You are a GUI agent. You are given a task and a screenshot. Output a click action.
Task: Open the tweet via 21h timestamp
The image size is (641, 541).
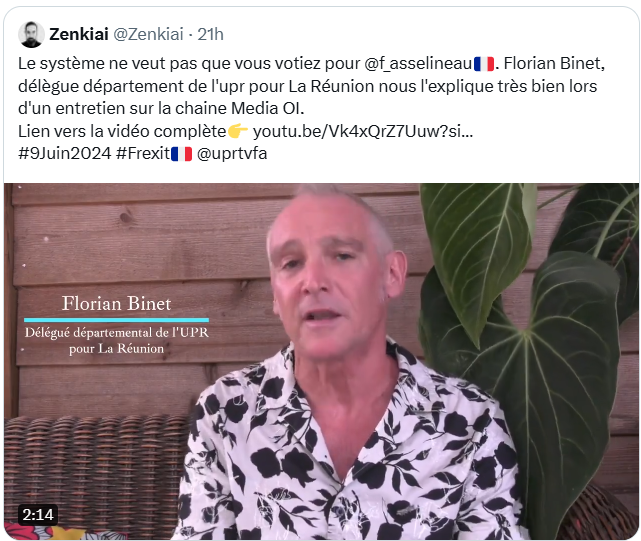[211, 34]
